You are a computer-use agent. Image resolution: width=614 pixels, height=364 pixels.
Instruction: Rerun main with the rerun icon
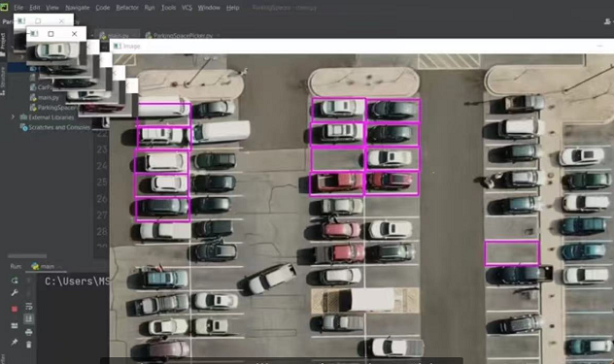15,281
